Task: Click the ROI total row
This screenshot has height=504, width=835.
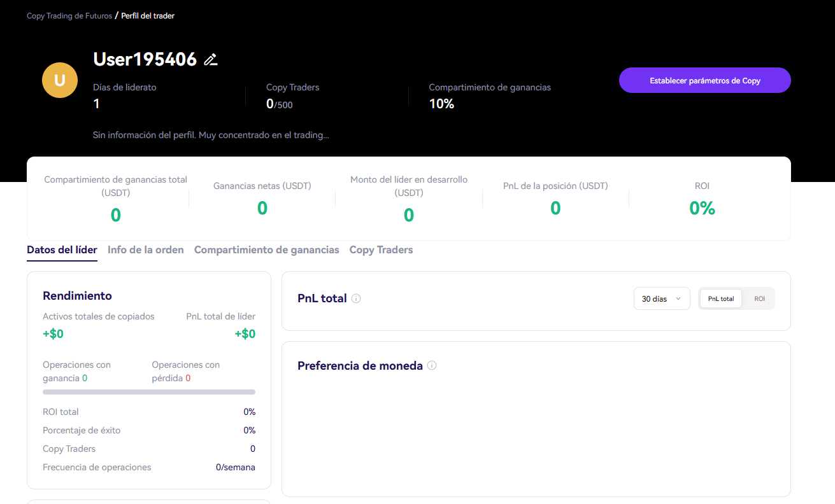Action: [149, 412]
